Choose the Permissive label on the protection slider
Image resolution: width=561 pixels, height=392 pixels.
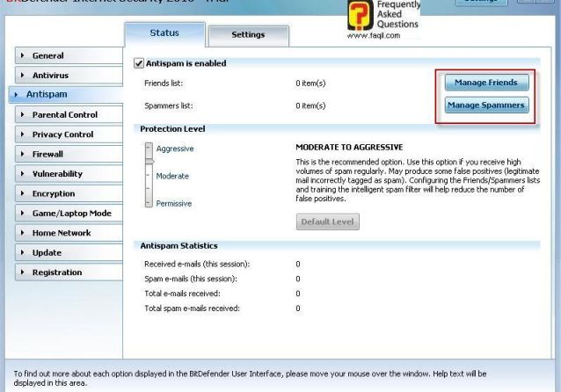tap(174, 204)
